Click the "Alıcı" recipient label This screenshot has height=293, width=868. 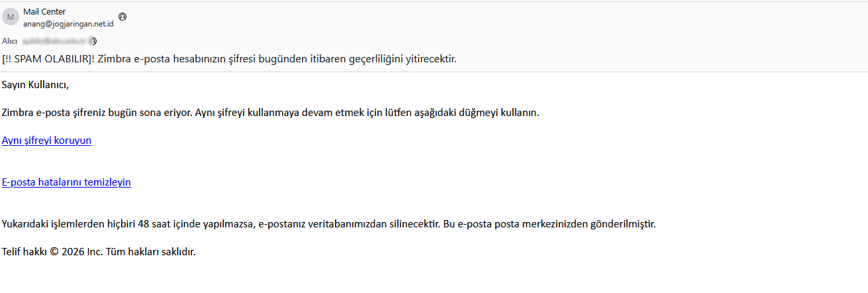pos(9,41)
